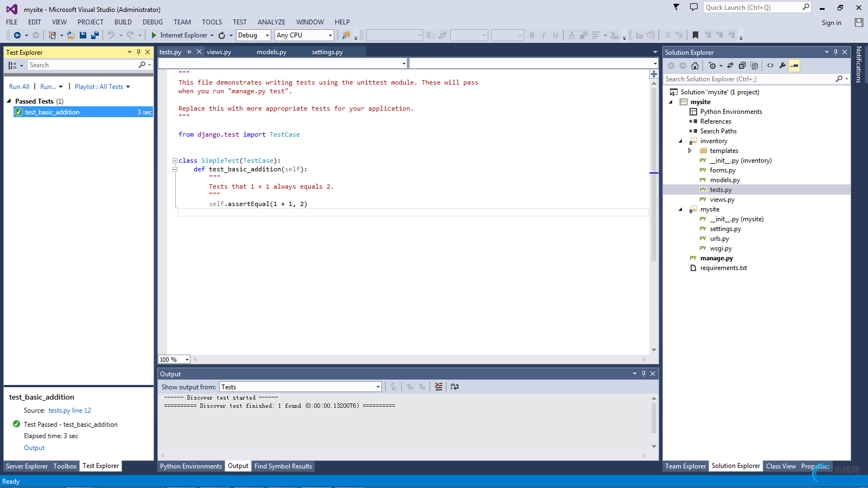
Task: Open the Notifications side panel tab
Action: (859, 64)
